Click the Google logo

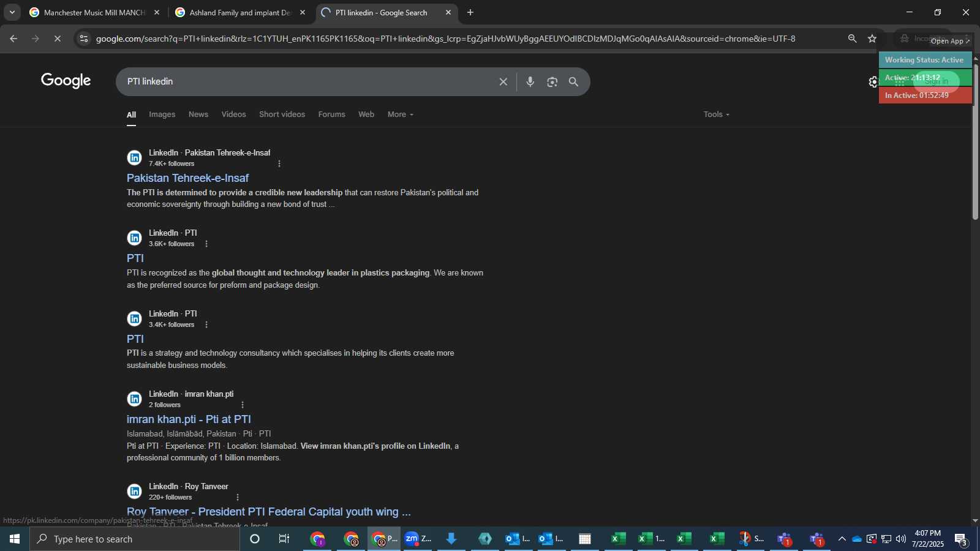(x=66, y=81)
